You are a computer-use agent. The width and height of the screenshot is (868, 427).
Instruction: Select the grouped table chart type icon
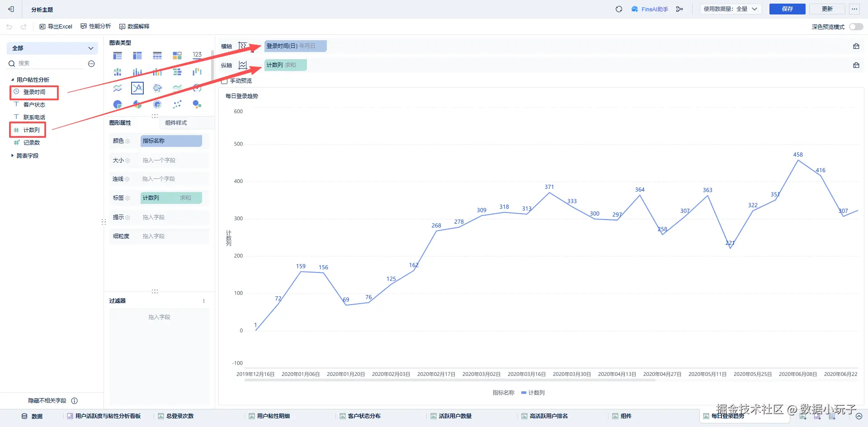point(118,56)
